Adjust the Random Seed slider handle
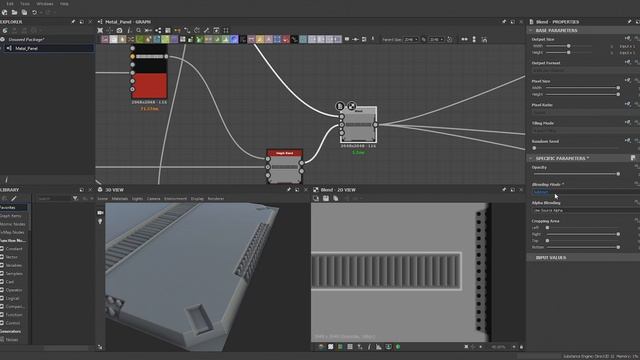 (534, 148)
